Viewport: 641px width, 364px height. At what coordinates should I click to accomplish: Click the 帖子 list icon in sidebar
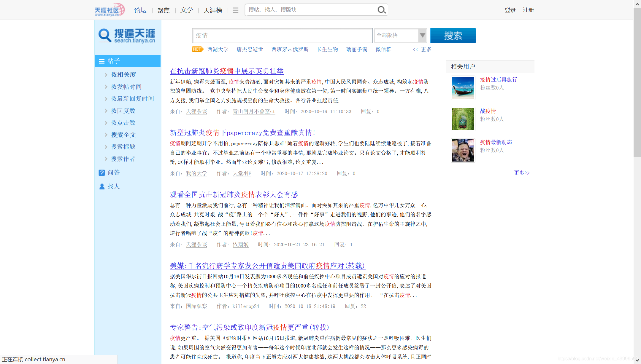[x=102, y=61]
